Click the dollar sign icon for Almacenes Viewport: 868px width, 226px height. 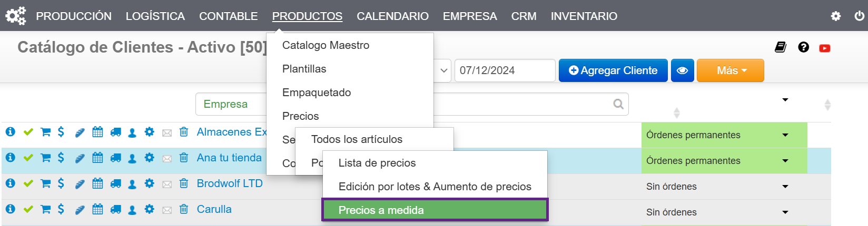(61, 132)
